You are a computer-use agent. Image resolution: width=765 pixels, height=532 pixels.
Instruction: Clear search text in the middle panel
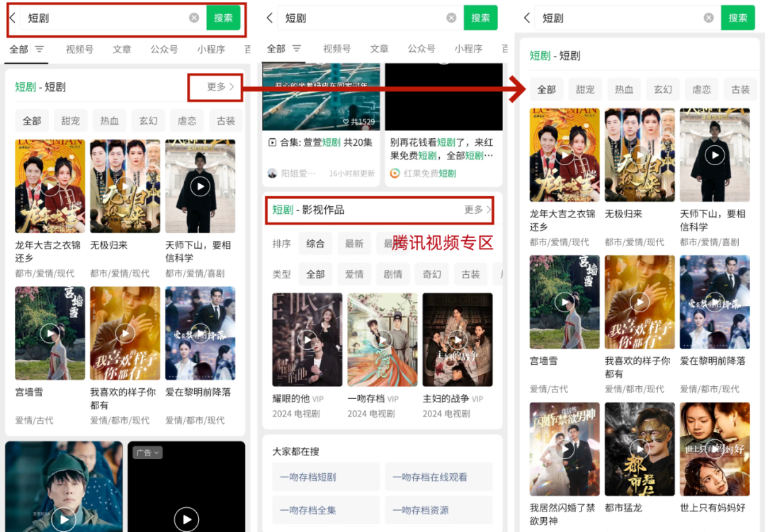(451, 18)
